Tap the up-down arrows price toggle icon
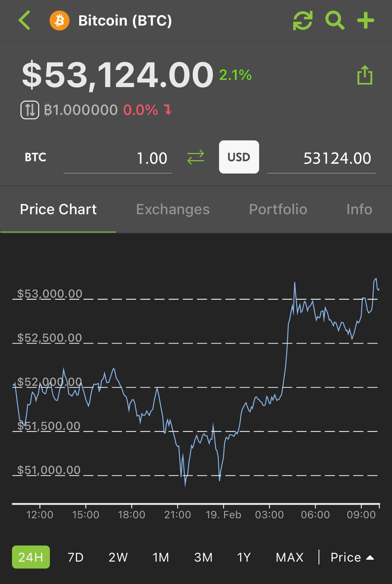The image size is (392, 584). (x=30, y=110)
